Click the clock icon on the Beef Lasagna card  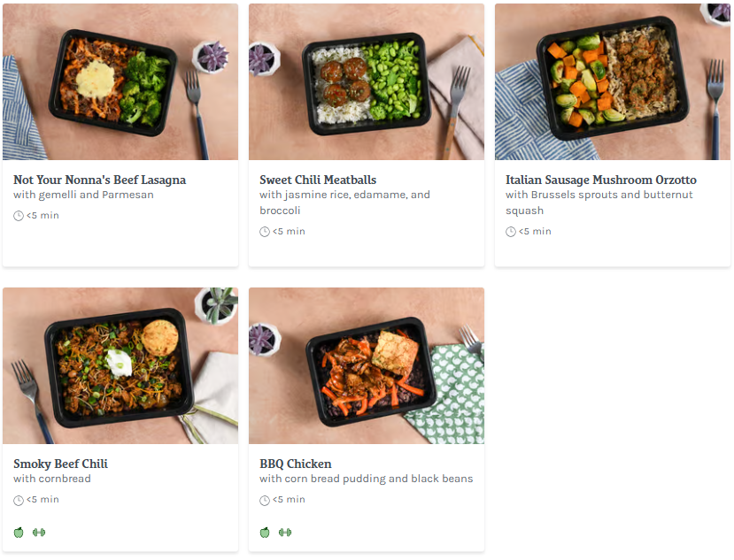(19, 216)
